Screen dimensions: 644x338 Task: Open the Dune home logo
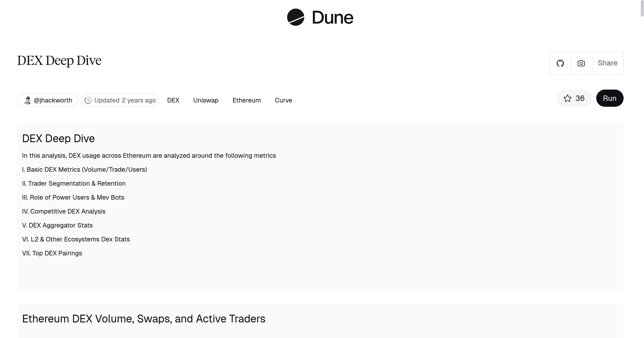point(320,17)
